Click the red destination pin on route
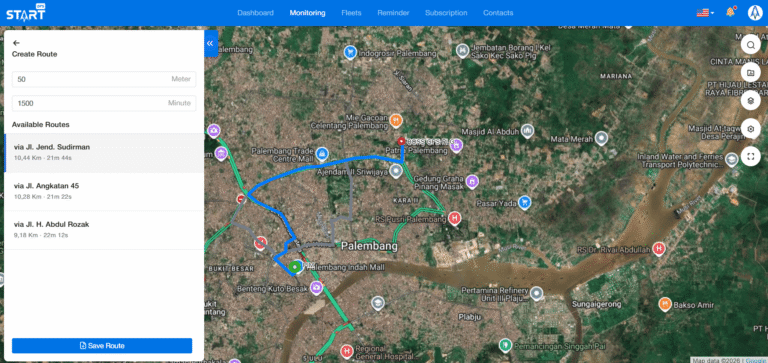This screenshot has height=363, width=768. [402, 142]
